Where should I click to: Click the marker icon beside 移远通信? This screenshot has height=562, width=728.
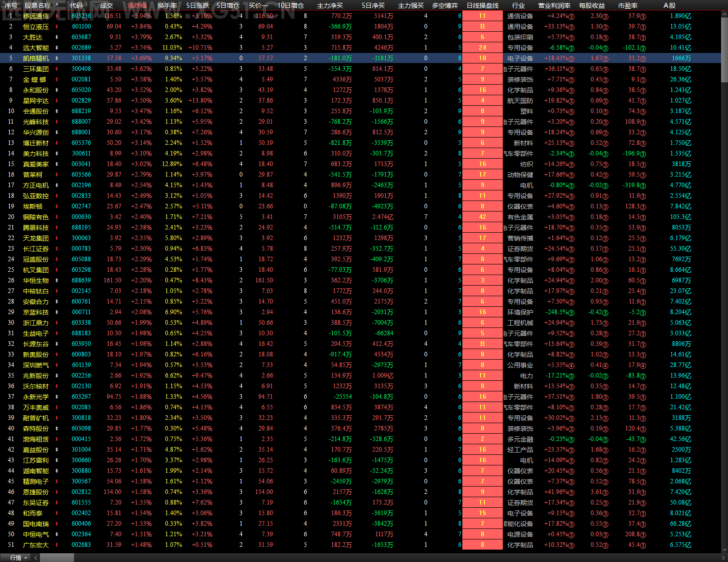click(x=57, y=16)
